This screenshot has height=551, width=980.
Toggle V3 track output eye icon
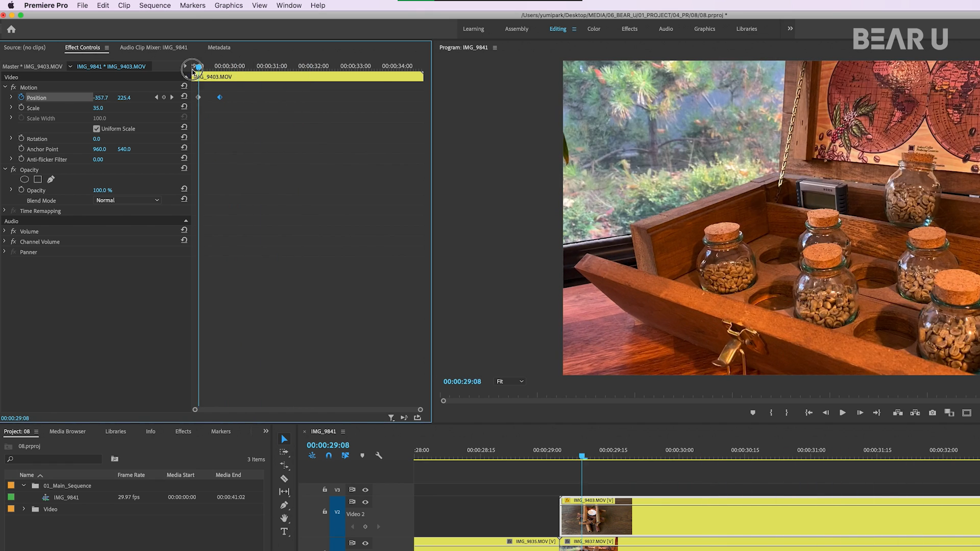click(365, 490)
